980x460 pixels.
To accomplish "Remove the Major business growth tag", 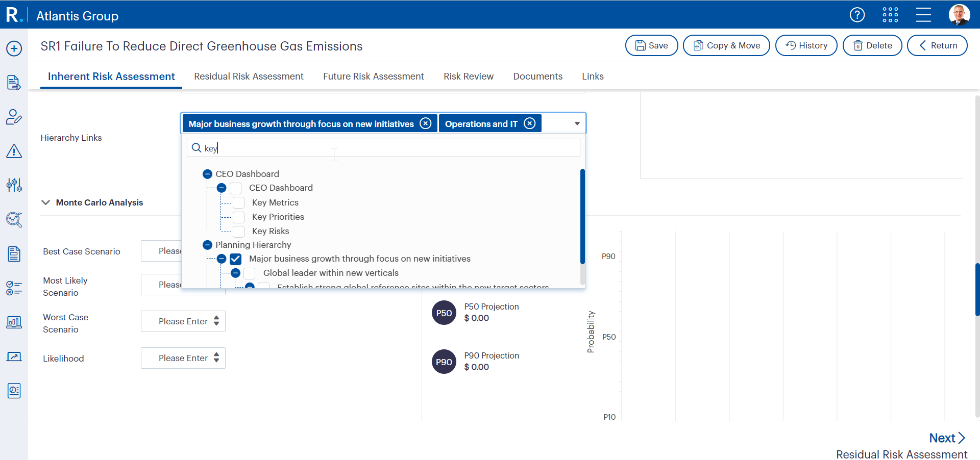I will (426, 123).
